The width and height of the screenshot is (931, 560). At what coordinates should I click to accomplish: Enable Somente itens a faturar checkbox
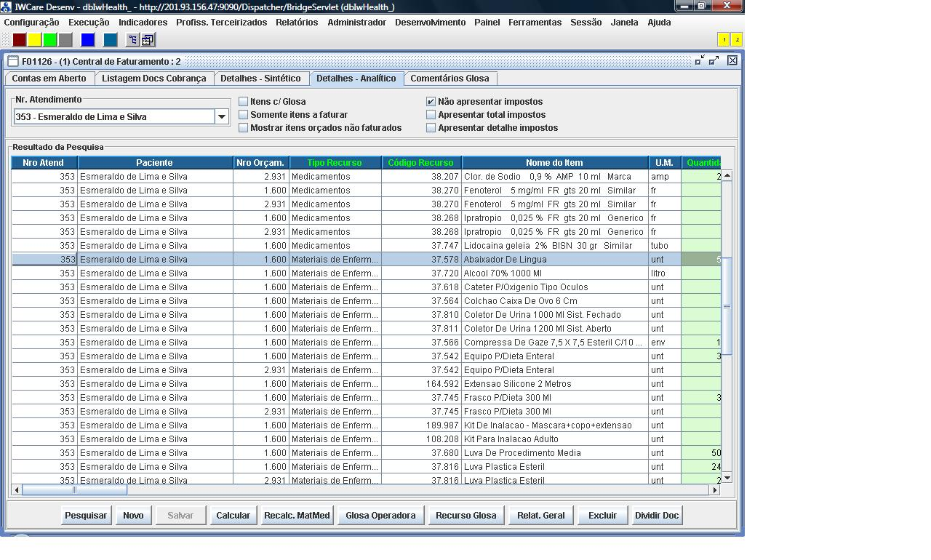pyautogui.click(x=244, y=115)
